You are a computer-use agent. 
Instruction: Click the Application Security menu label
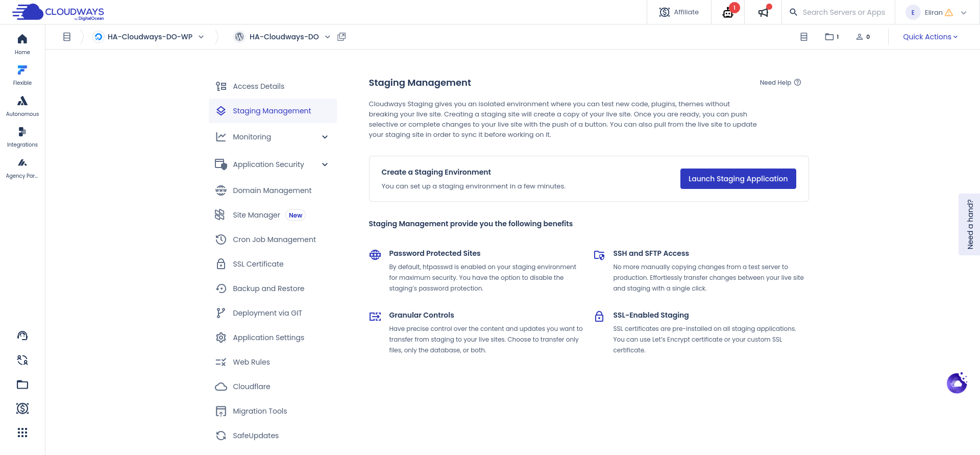pos(268,164)
